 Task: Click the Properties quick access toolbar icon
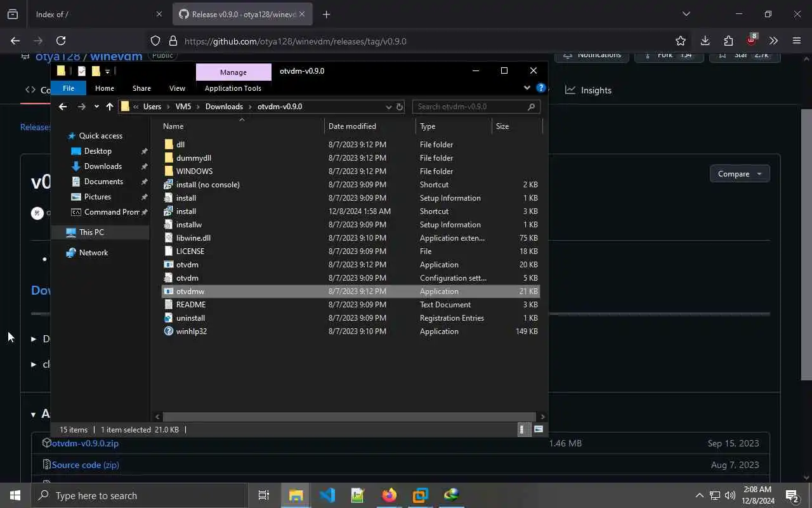pos(82,71)
